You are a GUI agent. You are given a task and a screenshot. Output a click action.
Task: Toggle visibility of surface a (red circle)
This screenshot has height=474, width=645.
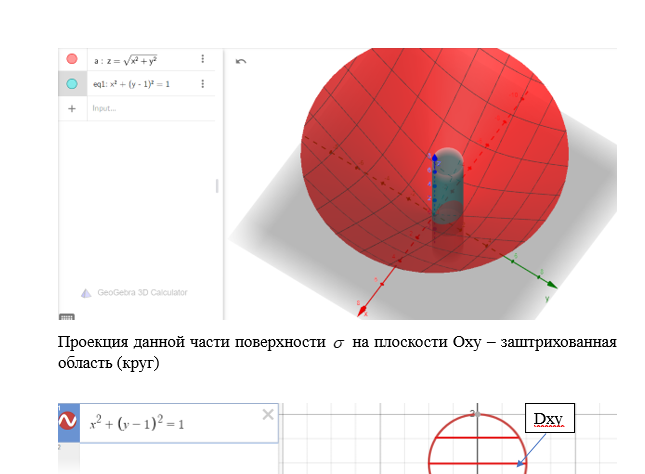pyautogui.click(x=72, y=59)
